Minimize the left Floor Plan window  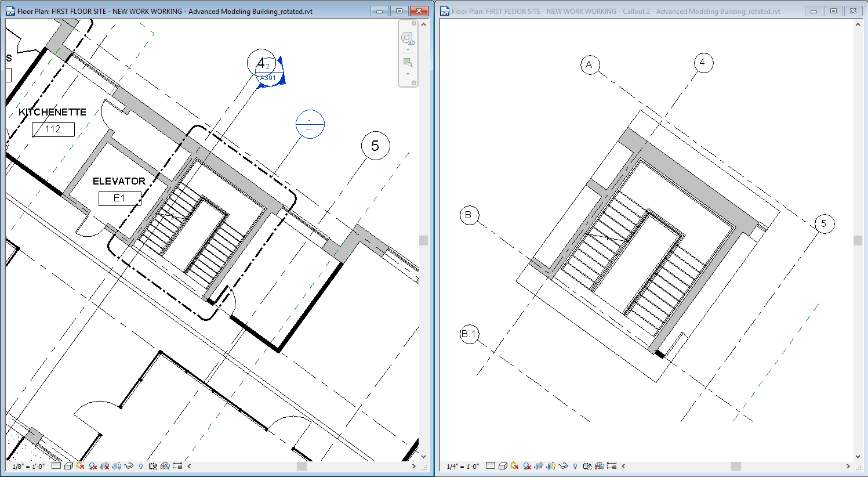379,11
